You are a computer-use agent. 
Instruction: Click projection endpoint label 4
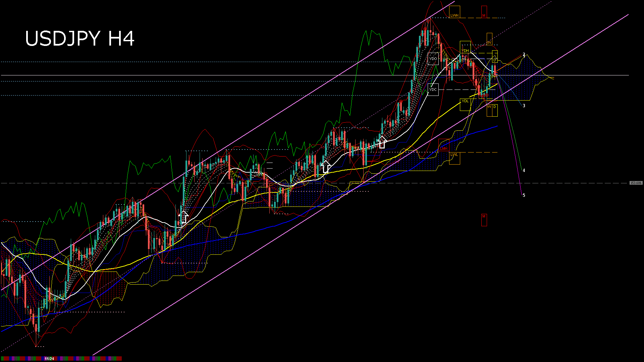coord(524,170)
